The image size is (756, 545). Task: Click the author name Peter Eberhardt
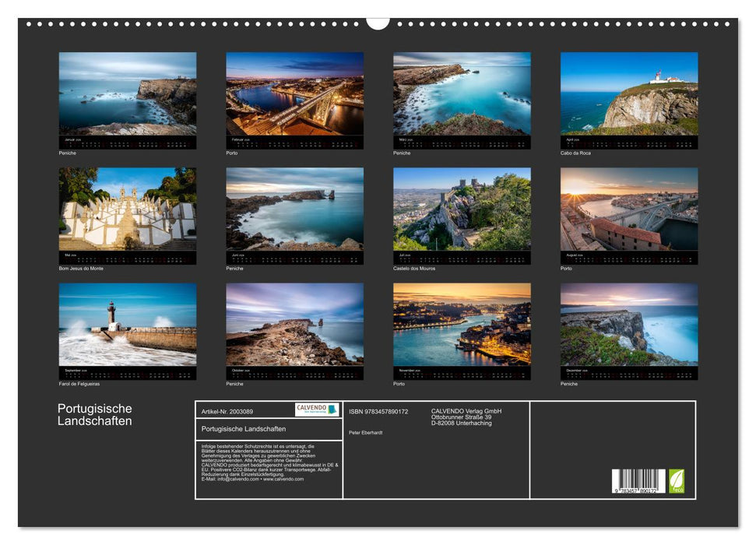coord(366,432)
